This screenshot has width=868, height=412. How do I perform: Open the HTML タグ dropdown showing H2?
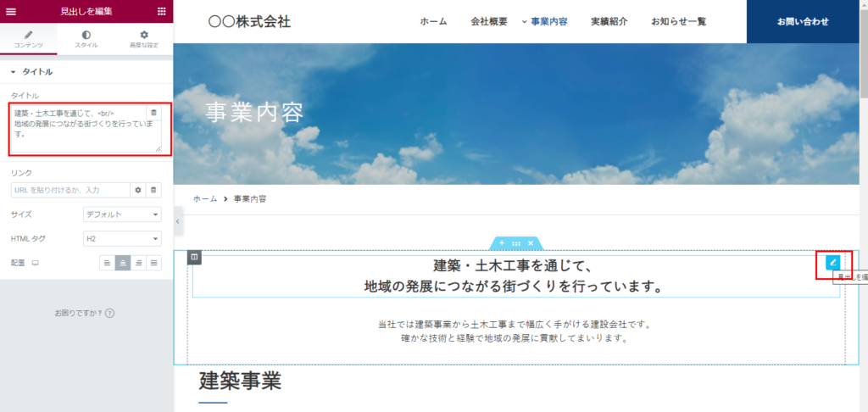(122, 238)
